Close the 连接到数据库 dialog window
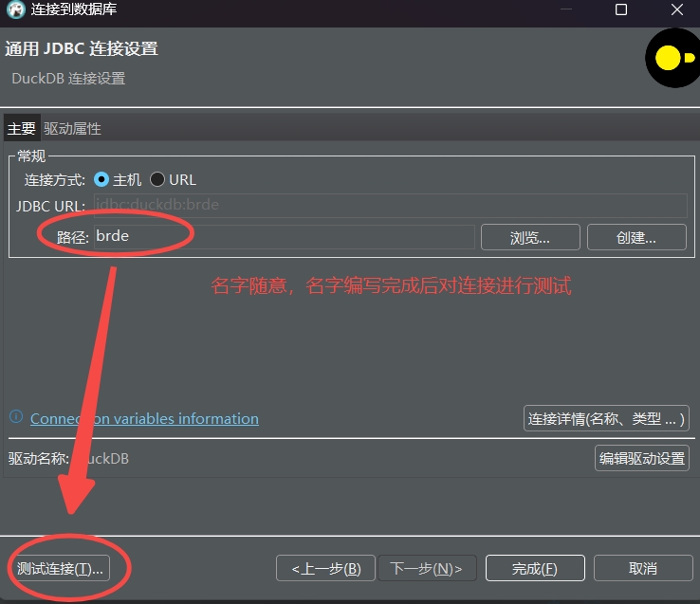 coord(677,9)
